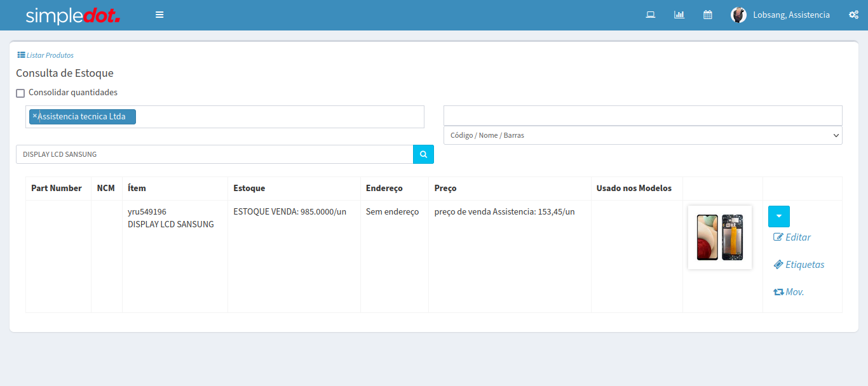Select Etiquetas from the actions menu
Viewport: 868px width, 386px height.
click(798, 265)
